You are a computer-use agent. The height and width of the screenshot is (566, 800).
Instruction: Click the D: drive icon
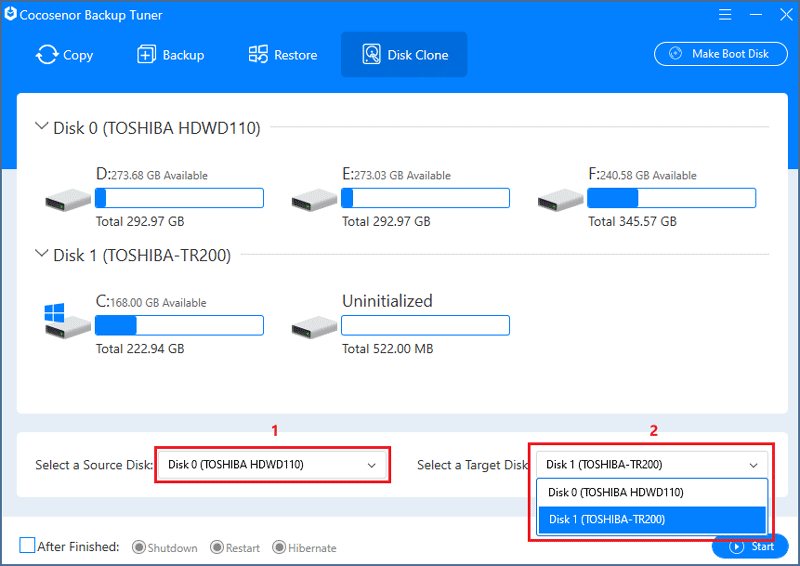click(68, 200)
